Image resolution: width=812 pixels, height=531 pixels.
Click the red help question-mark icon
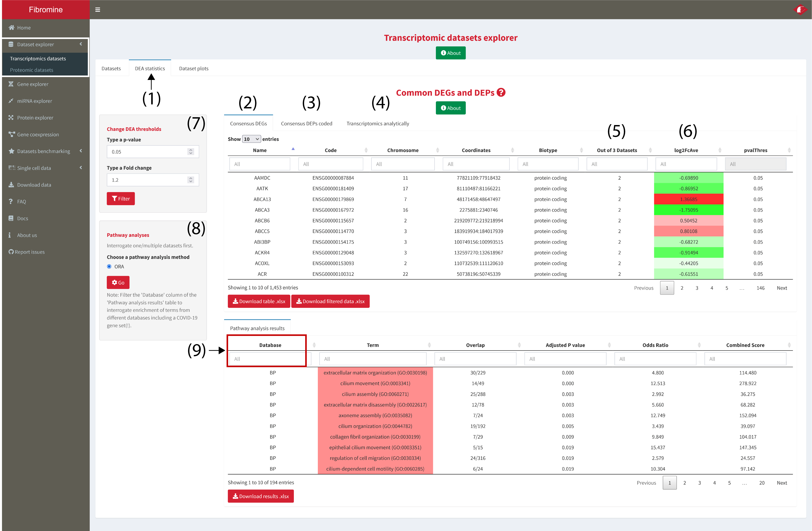[x=501, y=92]
